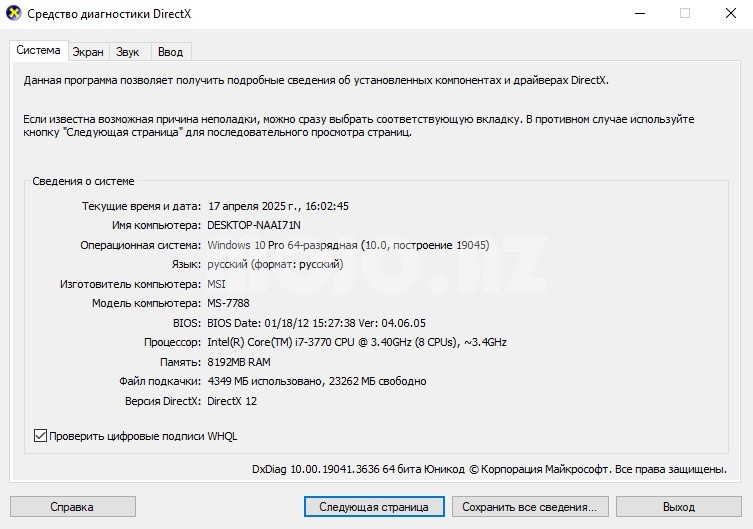This screenshot has height=529, width=753.
Task: Switch to the Система tab
Action: [x=38, y=51]
